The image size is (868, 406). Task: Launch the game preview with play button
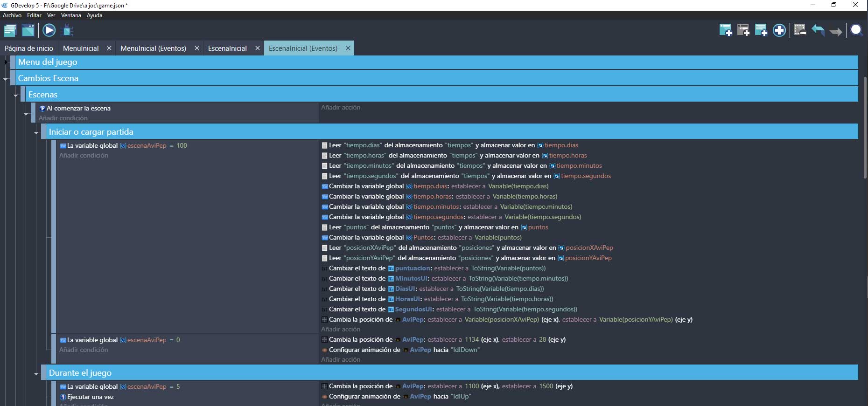click(49, 31)
